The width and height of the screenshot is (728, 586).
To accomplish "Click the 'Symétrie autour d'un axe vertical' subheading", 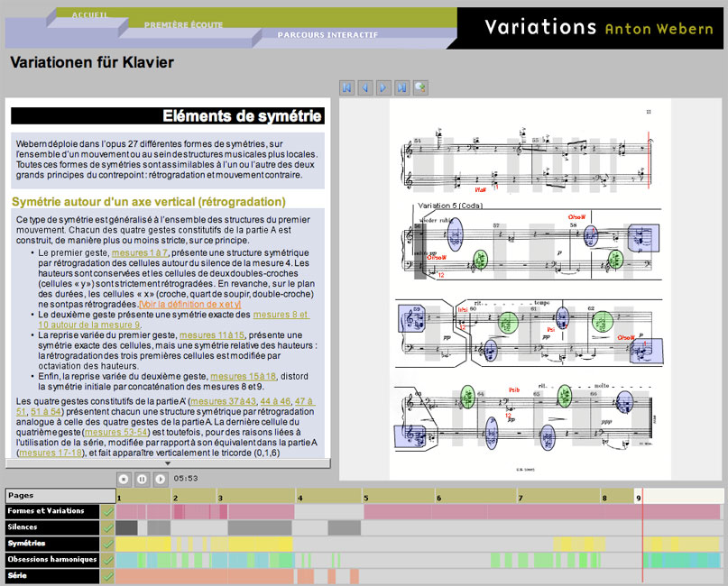I will 149,202.
